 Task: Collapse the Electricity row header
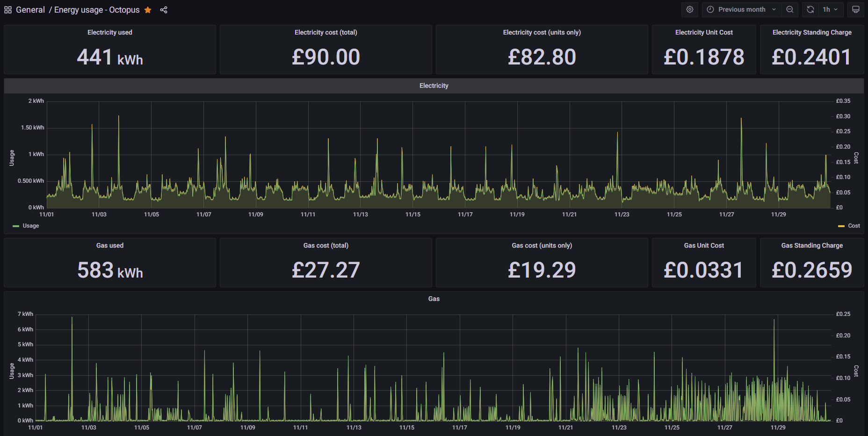(x=434, y=86)
